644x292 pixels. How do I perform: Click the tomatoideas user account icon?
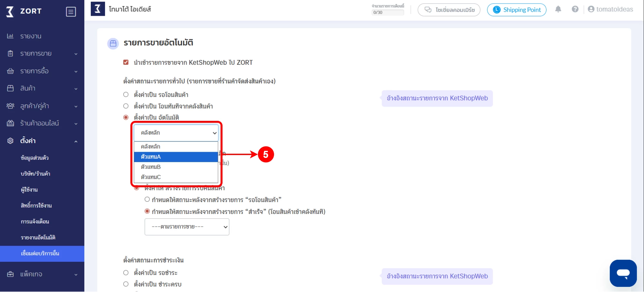(x=591, y=9)
